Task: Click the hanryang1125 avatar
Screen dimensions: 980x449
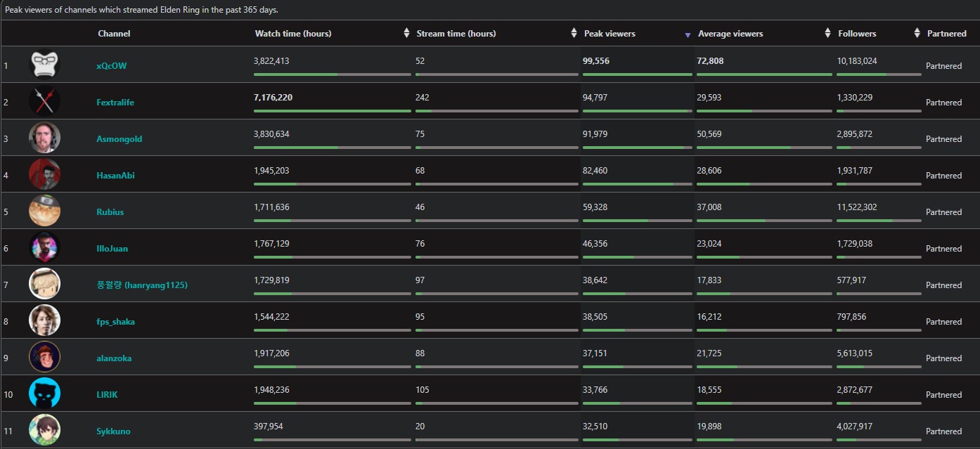Action: tap(44, 285)
